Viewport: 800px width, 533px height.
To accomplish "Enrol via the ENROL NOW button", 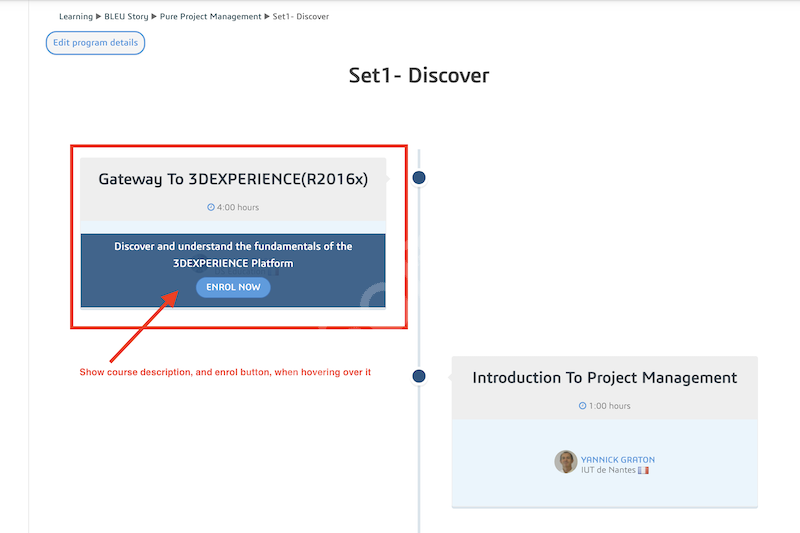I will point(233,287).
